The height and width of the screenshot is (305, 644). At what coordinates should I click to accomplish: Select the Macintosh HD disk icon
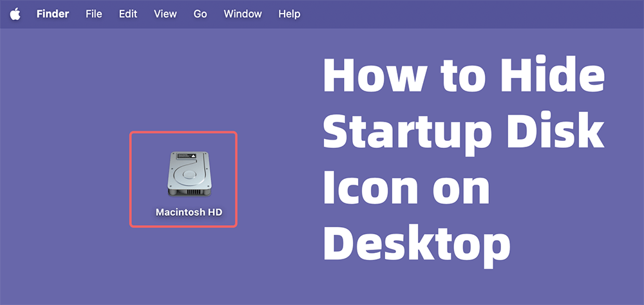click(x=189, y=175)
